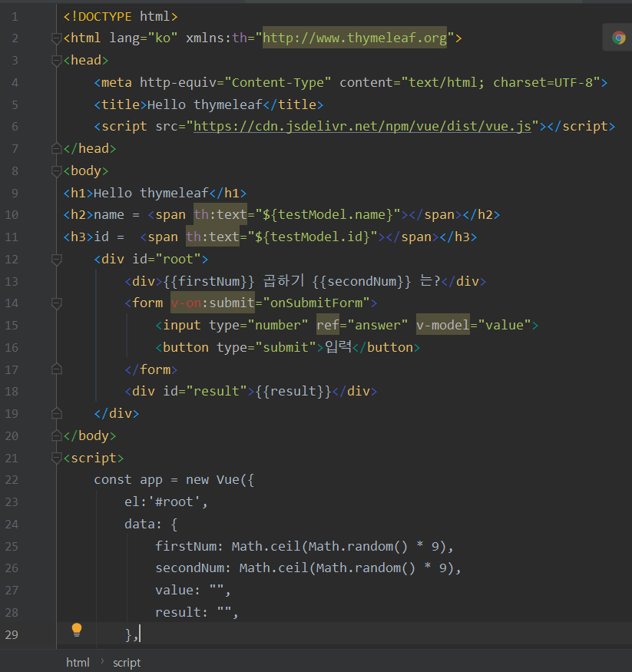
Task: Click Hello thymeleaf inside the title tag
Action: click(x=205, y=104)
